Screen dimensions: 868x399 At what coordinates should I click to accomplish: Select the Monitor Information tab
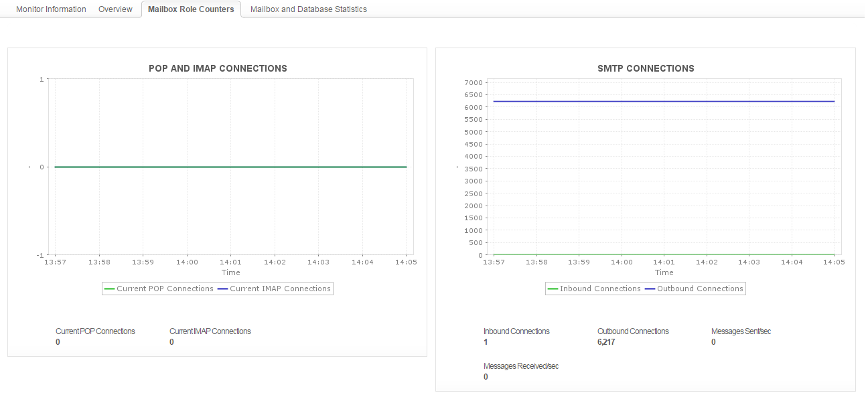[50, 9]
